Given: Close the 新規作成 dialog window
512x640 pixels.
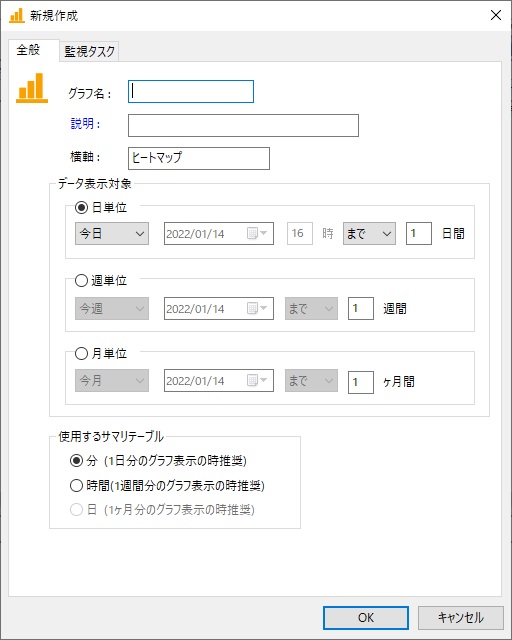Looking at the screenshot, I should 496,15.
